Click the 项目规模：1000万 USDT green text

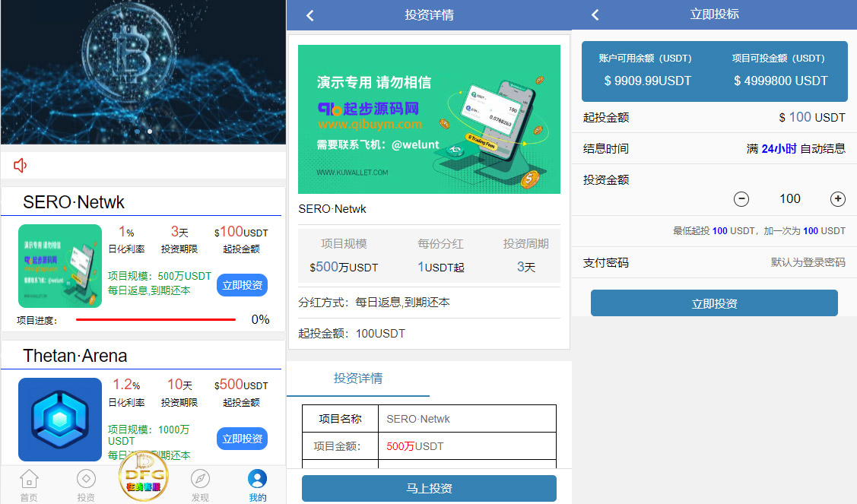149,435
